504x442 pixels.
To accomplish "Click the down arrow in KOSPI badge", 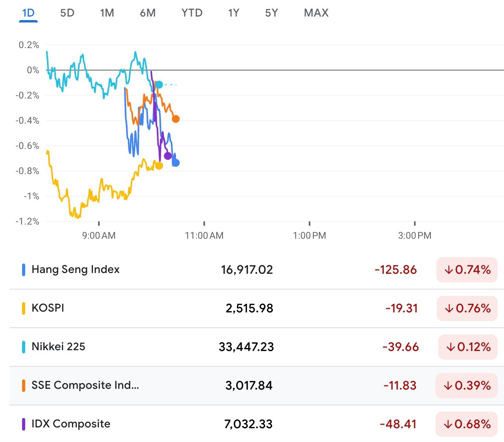I will (x=449, y=309).
